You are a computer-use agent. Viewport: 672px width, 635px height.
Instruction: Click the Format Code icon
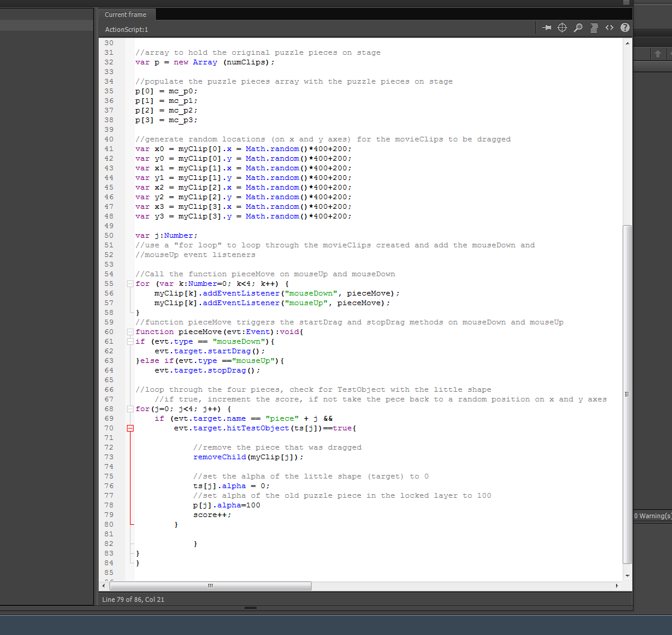pos(594,28)
